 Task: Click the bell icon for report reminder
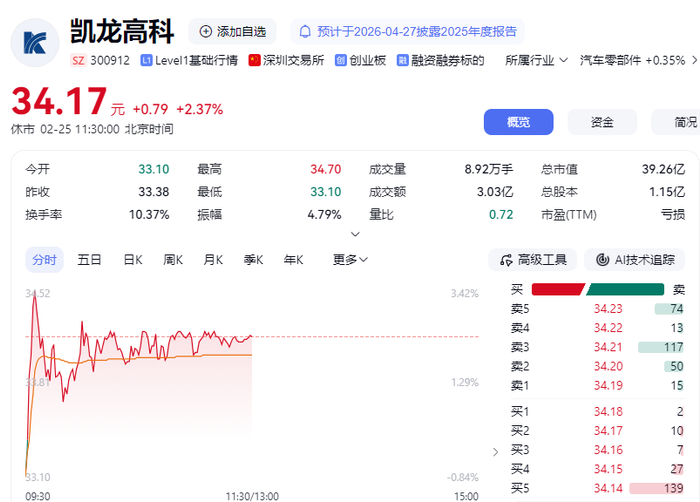click(305, 32)
